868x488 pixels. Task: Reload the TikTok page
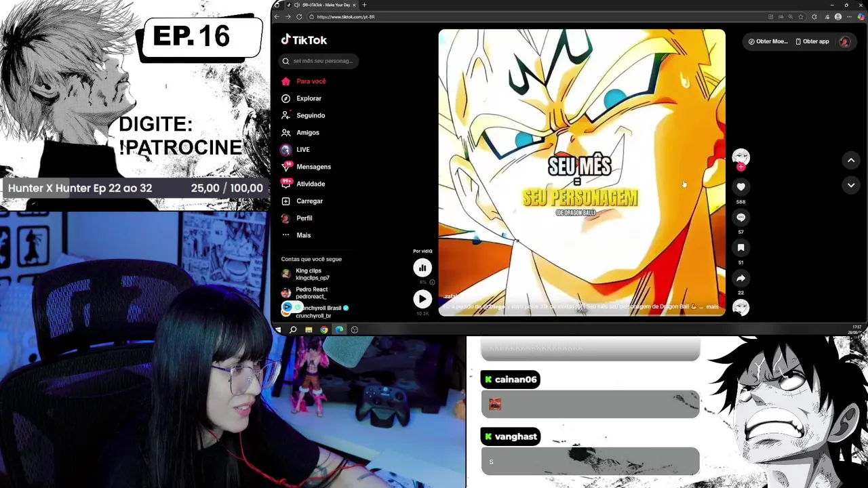298,17
